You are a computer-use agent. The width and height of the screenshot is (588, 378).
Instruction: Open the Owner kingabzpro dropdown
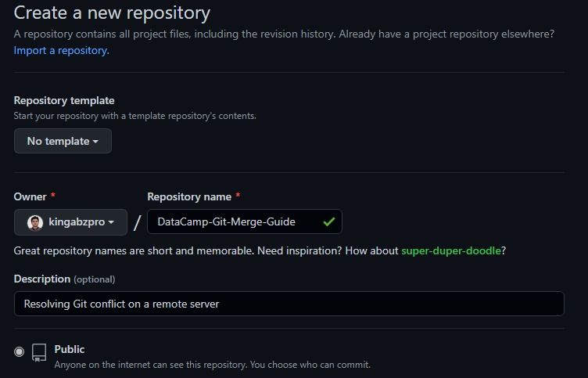pos(70,222)
